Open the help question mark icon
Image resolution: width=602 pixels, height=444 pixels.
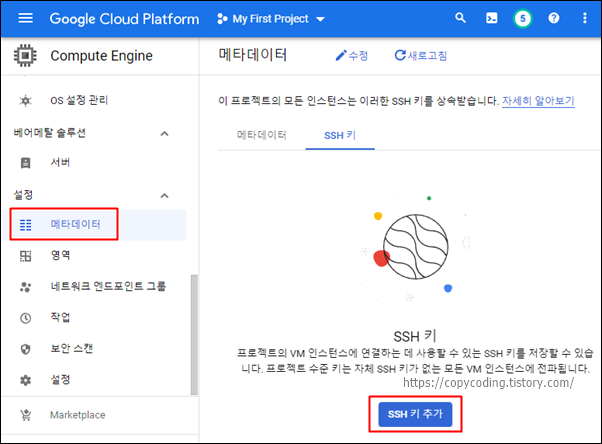click(554, 18)
